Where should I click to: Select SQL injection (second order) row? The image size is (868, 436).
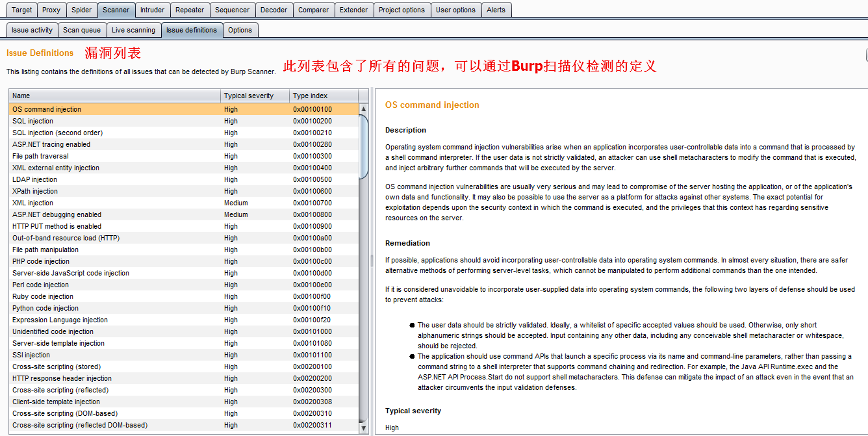pos(184,133)
